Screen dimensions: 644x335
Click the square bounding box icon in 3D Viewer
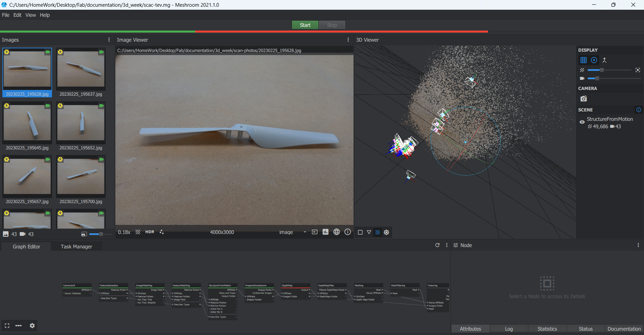click(360, 232)
